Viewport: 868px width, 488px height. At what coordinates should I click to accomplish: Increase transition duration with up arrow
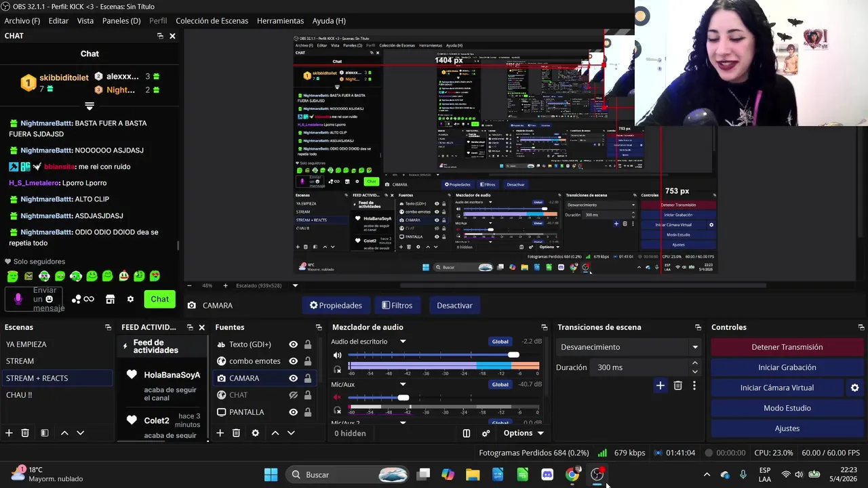(x=695, y=363)
